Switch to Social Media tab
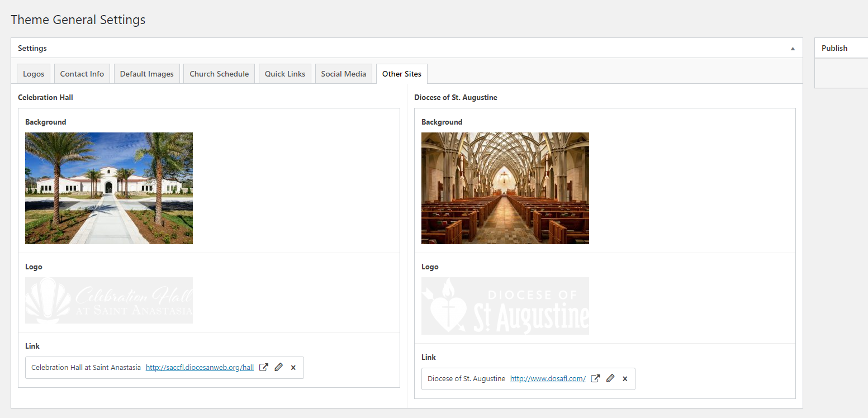 [x=344, y=74]
